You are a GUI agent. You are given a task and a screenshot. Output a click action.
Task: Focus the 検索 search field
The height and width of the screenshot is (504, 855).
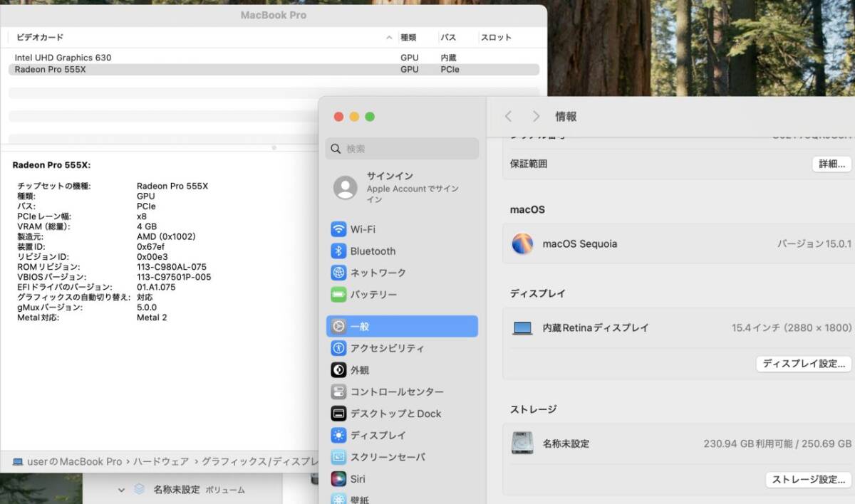coord(402,149)
